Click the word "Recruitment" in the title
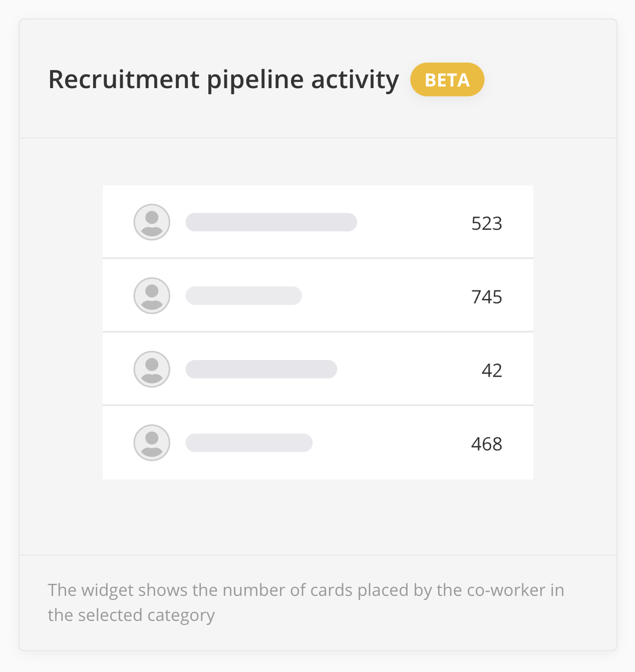The image size is (635, 672). pos(124,80)
